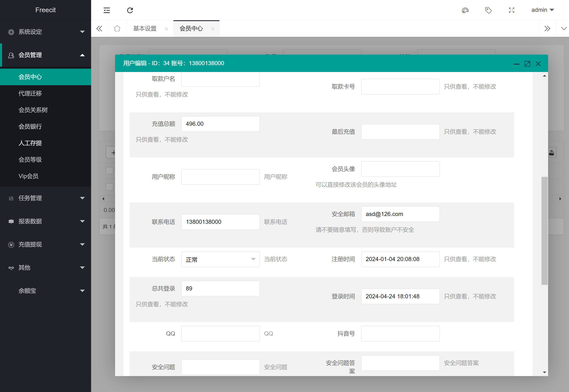Click background table scroll left arrow

pyautogui.click(x=103, y=199)
